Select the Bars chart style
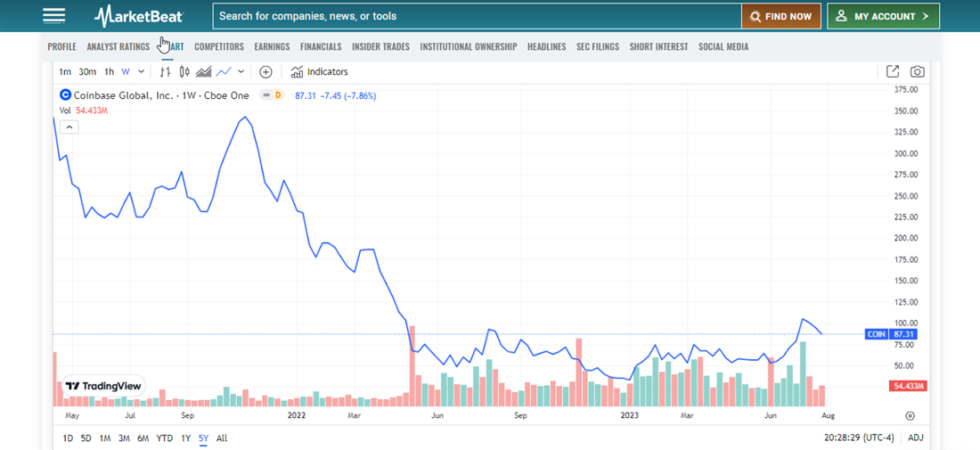980x450 pixels. coord(165,71)
